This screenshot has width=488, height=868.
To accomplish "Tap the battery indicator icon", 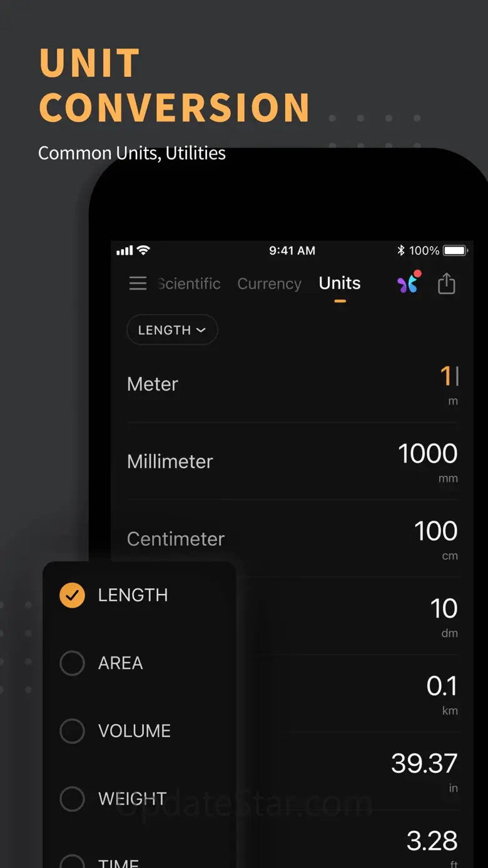I will (455, 251).
